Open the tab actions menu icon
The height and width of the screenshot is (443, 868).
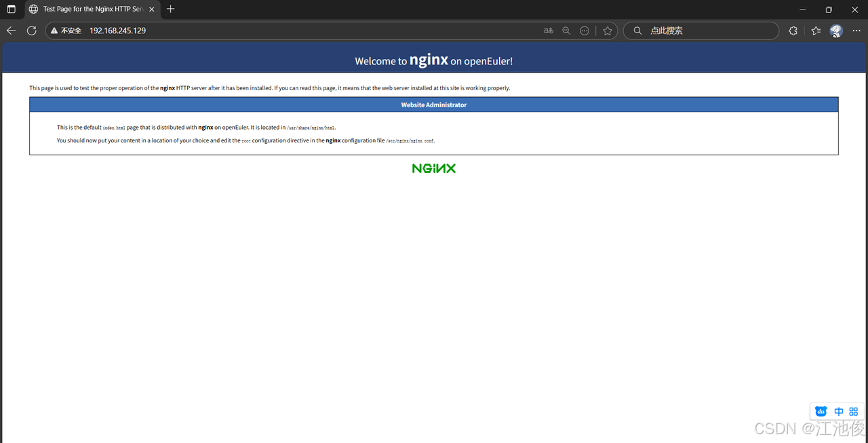(x=12, y=9)
